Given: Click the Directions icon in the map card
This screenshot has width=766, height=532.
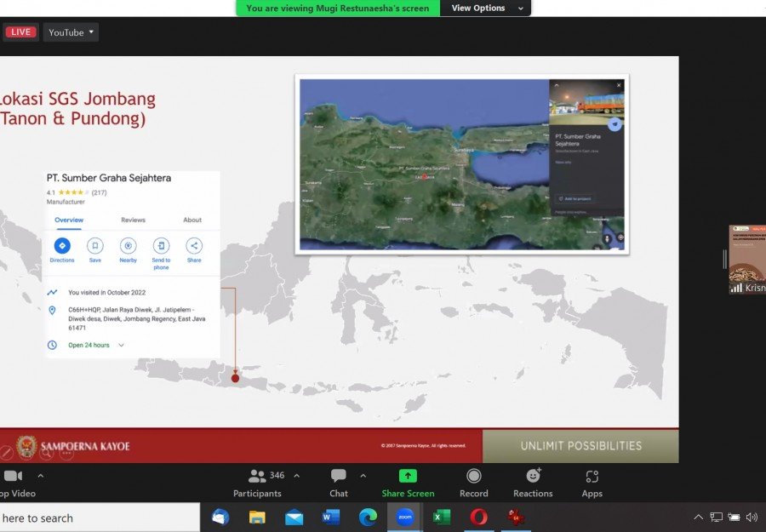Looking at the screenshot, I should tap(62, 246).
